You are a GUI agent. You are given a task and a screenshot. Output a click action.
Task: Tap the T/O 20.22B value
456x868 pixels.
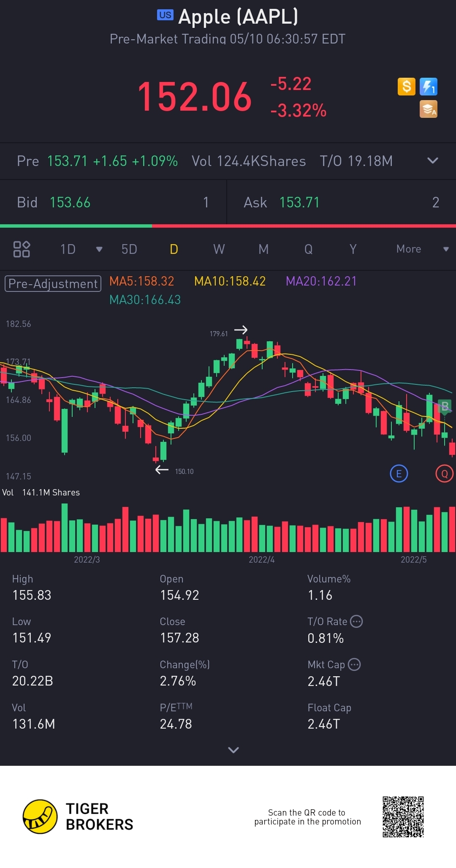point(33,681)
